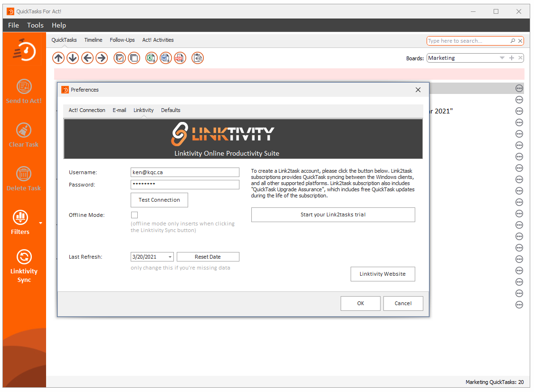Toggle the Offline Mode checkbox

coord(134,215)
